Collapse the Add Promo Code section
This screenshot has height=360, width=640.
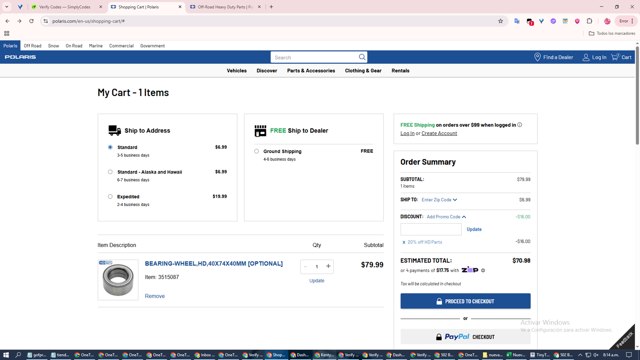click(x=446, y=217)
